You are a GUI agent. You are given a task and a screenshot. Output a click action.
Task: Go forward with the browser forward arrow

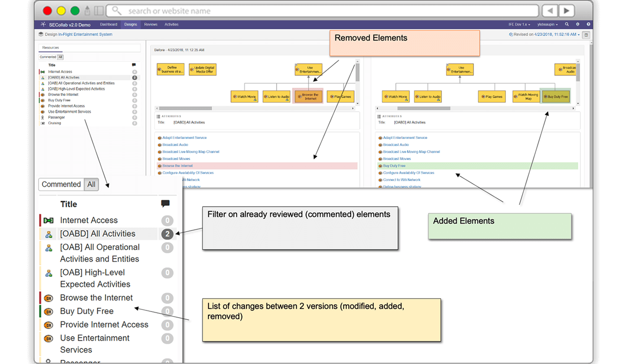567,10
